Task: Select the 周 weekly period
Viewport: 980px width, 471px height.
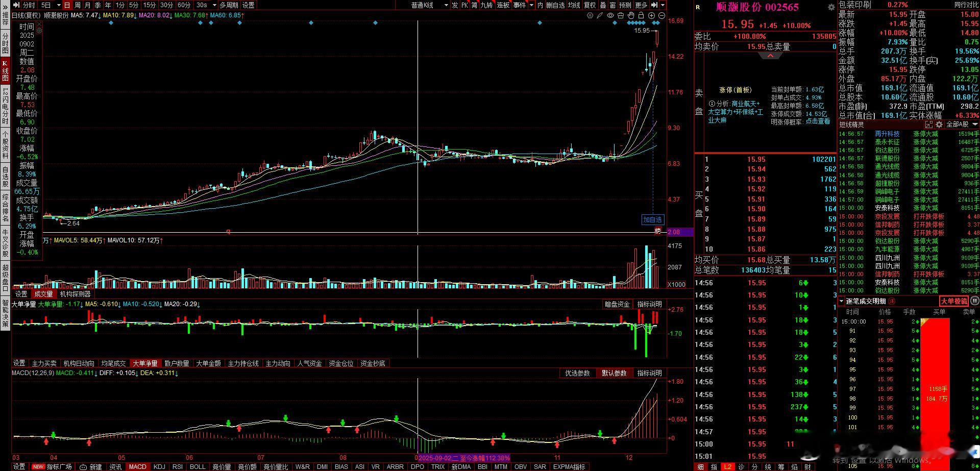Action: click(78, 5)
